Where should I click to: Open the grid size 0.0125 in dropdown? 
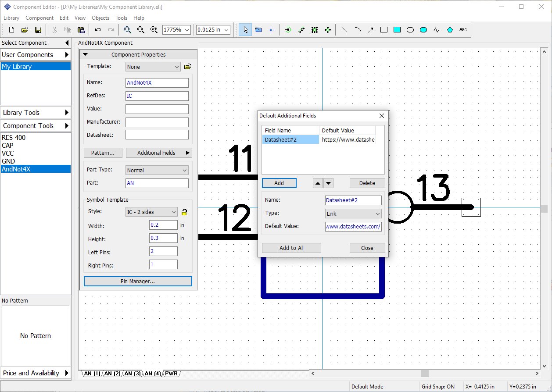tap(226, 30)
